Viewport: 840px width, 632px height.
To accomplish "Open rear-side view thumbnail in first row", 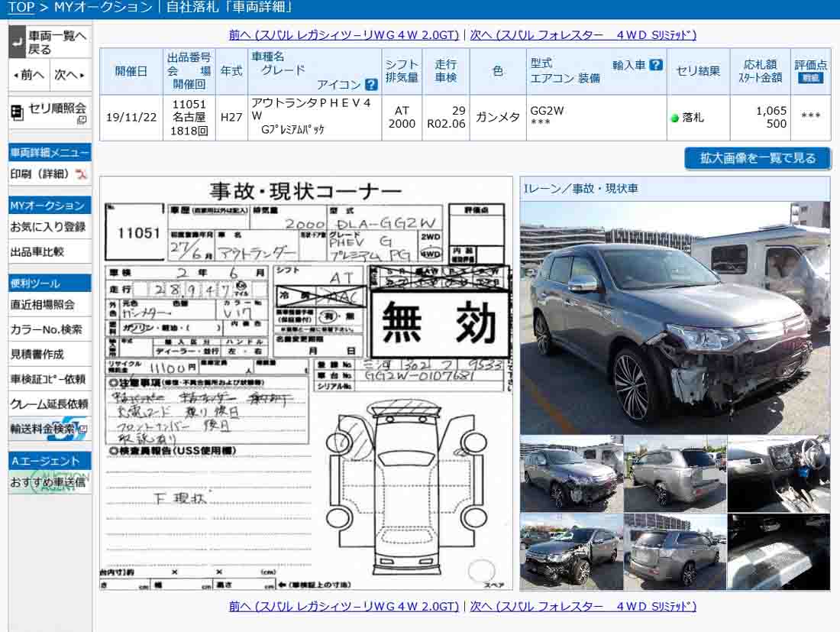I will pos(675,473).
